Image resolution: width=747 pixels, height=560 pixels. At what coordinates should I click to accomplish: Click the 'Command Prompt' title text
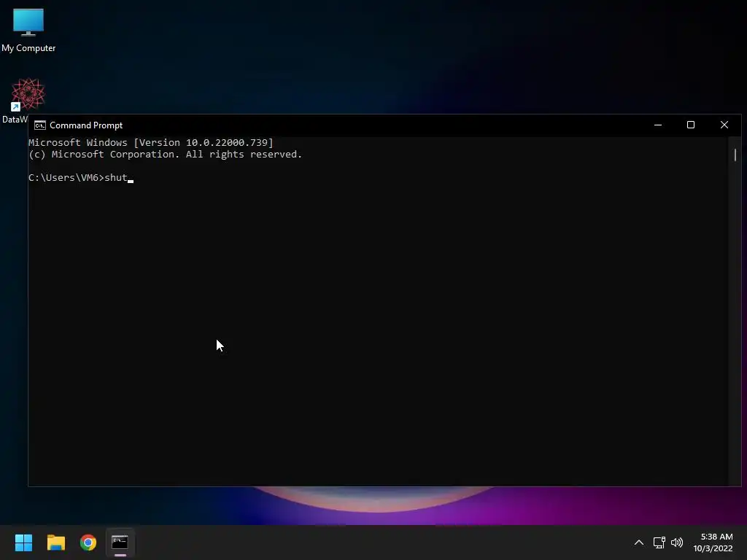pyautogui.click(x=86, y=125)
